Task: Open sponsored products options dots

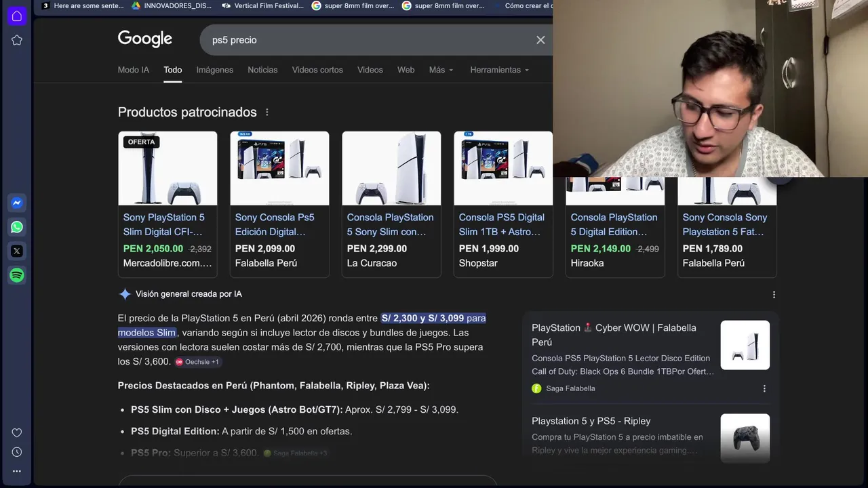Action: click(x=267, y=113)
